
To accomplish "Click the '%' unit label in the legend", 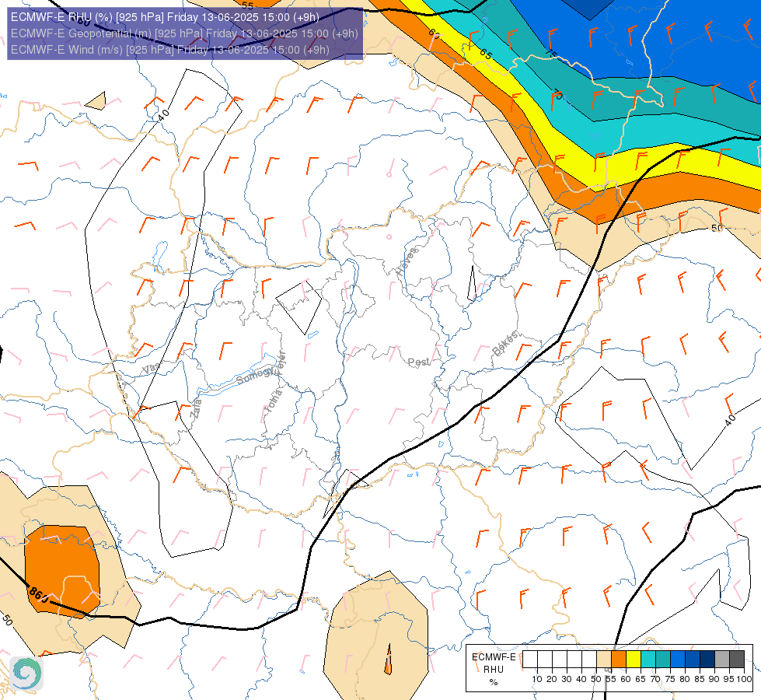I will tap(494, 682).
